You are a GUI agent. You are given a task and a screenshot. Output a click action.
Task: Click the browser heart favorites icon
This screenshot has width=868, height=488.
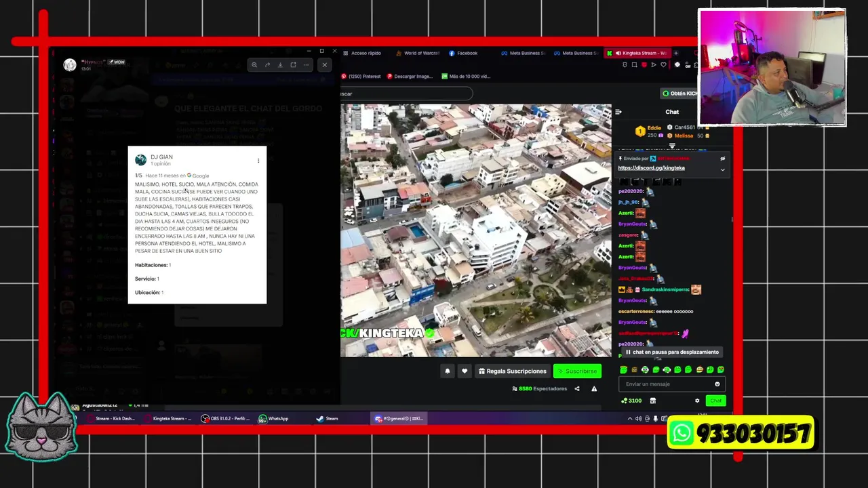663,65
